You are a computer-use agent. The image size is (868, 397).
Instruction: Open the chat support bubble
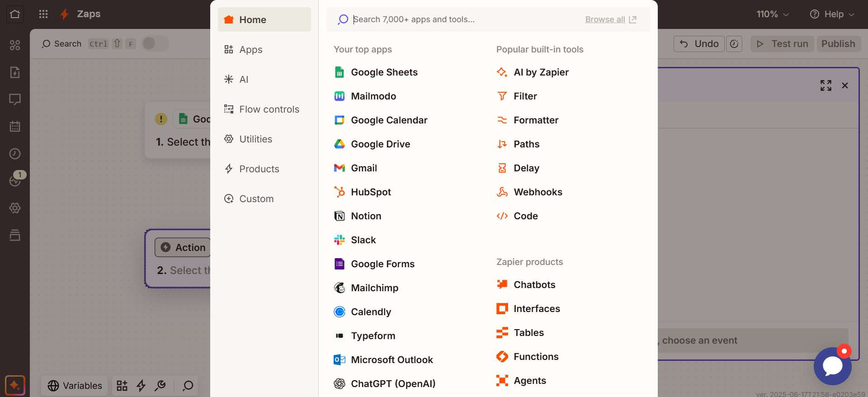pyautogui.click(x=833, y=366)
